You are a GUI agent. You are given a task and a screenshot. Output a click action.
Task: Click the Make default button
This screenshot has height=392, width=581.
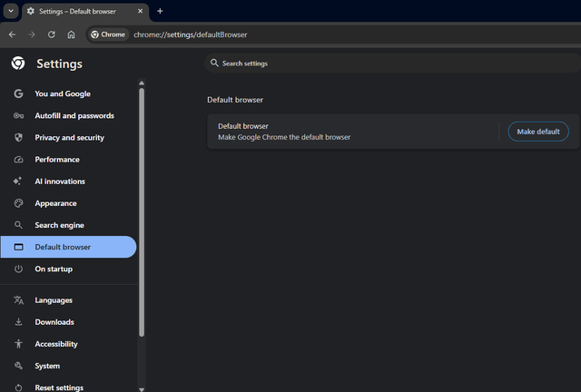[538, 132]
